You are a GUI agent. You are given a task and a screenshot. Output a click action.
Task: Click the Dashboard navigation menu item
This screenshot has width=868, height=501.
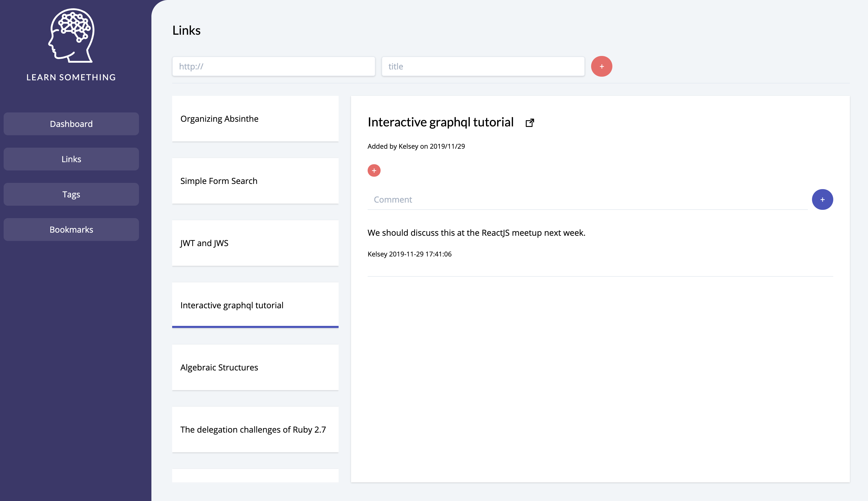pos(71,124)
